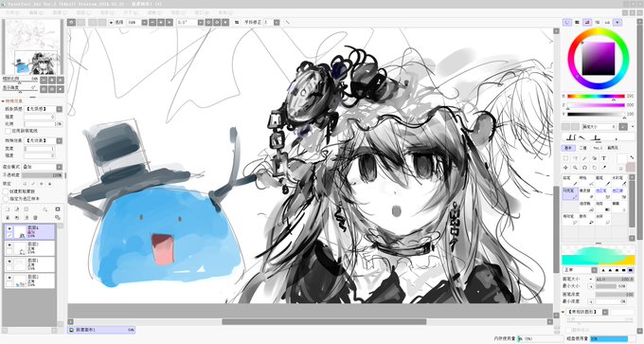Viewport: 644px width, 344px height.
Task: Toggle the HSV slider panel icon
Action: (x=587, y=22)
